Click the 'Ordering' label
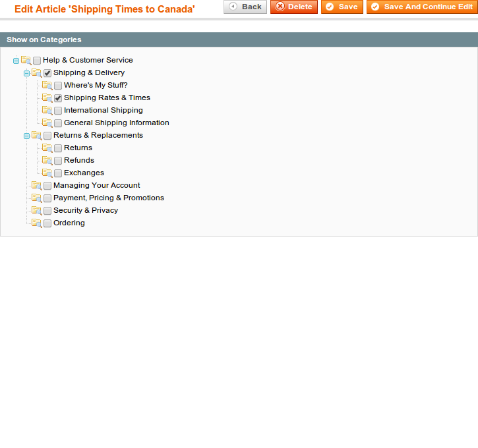 point(69,223)
